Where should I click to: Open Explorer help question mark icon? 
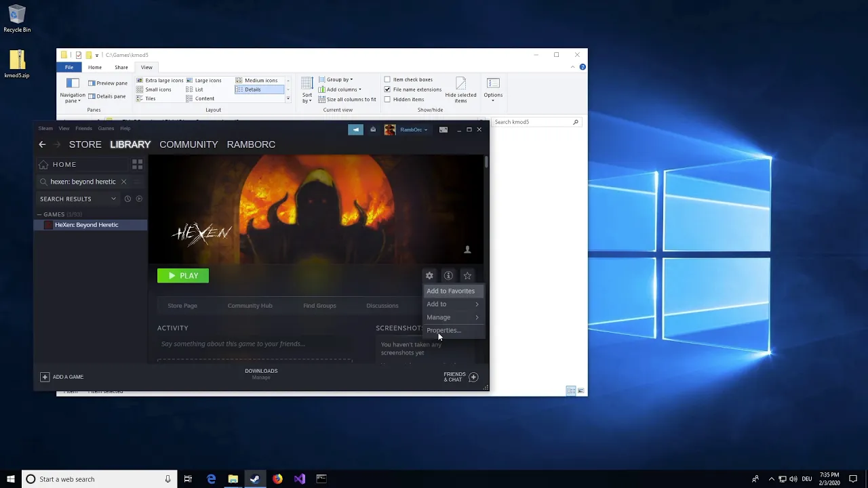[x=583, y=67]
